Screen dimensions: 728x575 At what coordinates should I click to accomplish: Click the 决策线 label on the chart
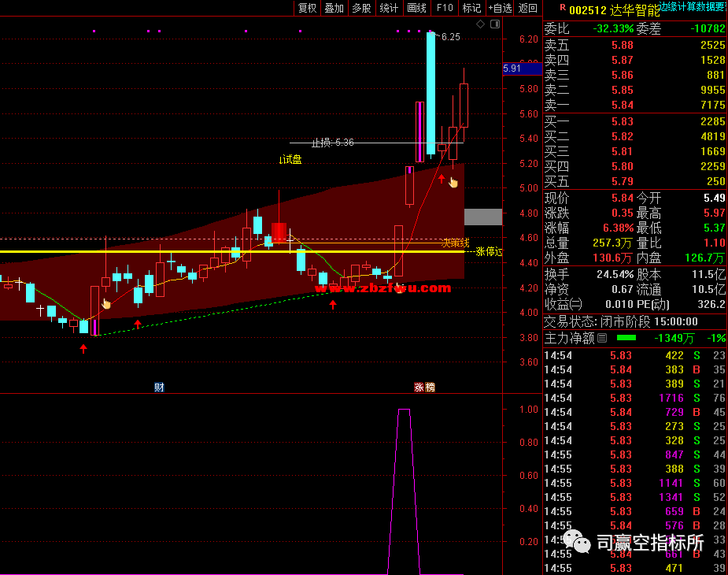(456, 243)
